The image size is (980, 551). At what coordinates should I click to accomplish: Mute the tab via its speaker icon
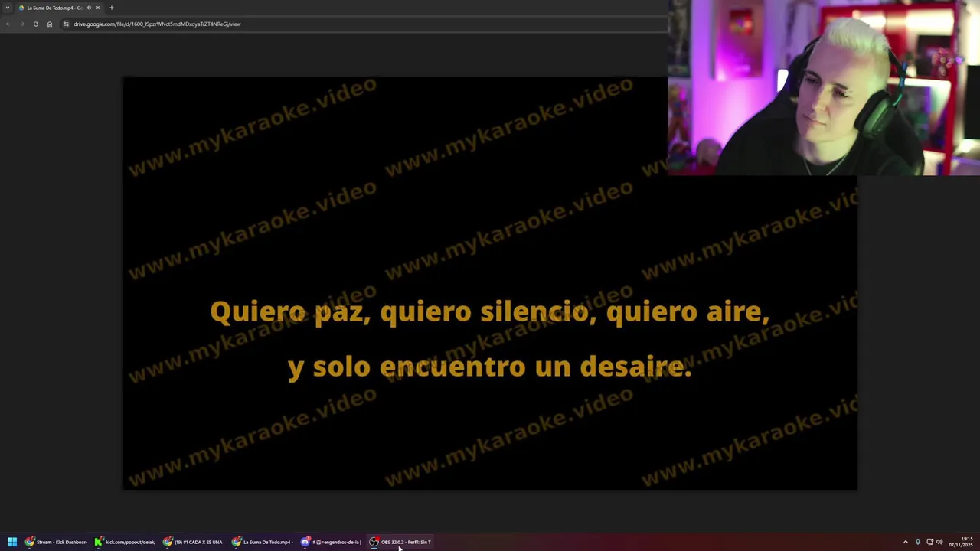point(89,8)
